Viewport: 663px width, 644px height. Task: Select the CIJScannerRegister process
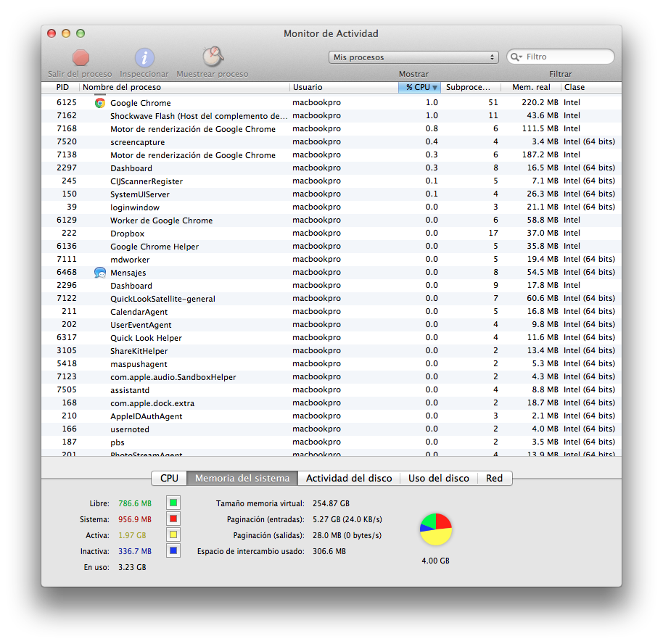pyautogui.click(x=331, y=181)
